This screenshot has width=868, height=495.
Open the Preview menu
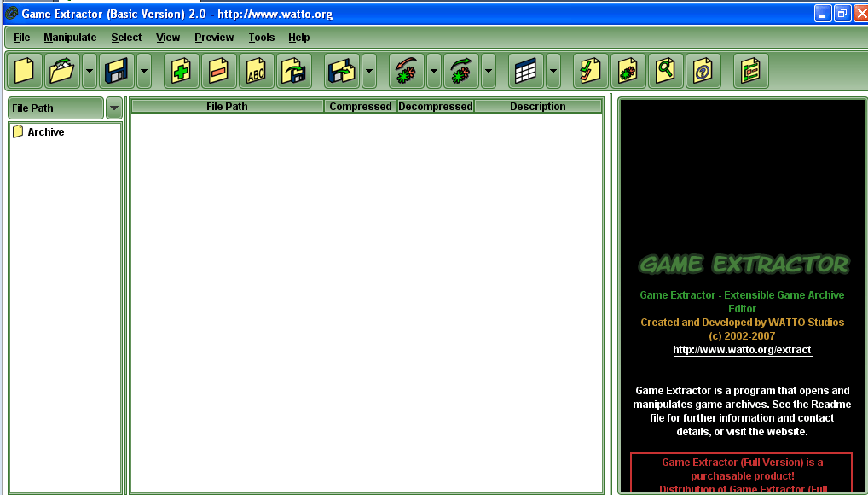[214, 38]
